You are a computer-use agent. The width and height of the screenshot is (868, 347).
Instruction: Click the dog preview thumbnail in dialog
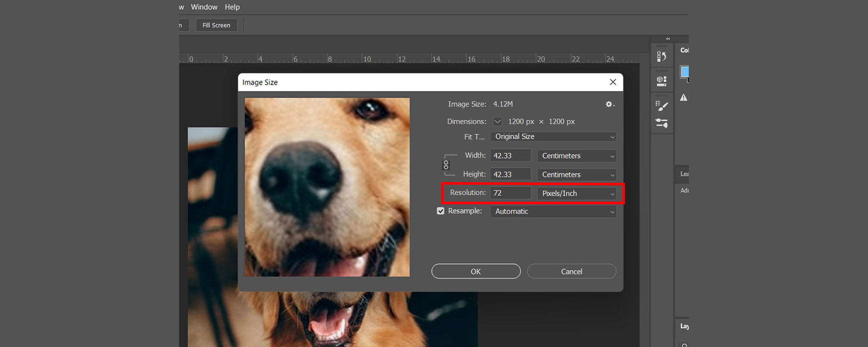tap(327, 187)
